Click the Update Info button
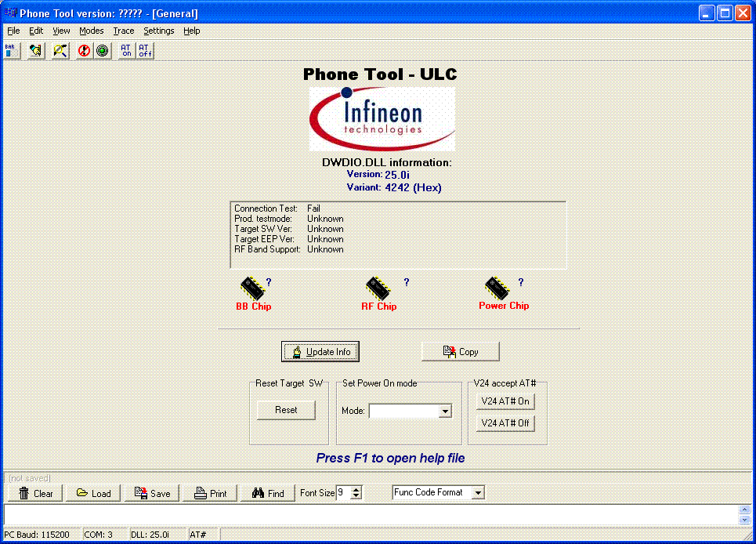This screenshot has width=756, height=544. (x=320, y=352)
